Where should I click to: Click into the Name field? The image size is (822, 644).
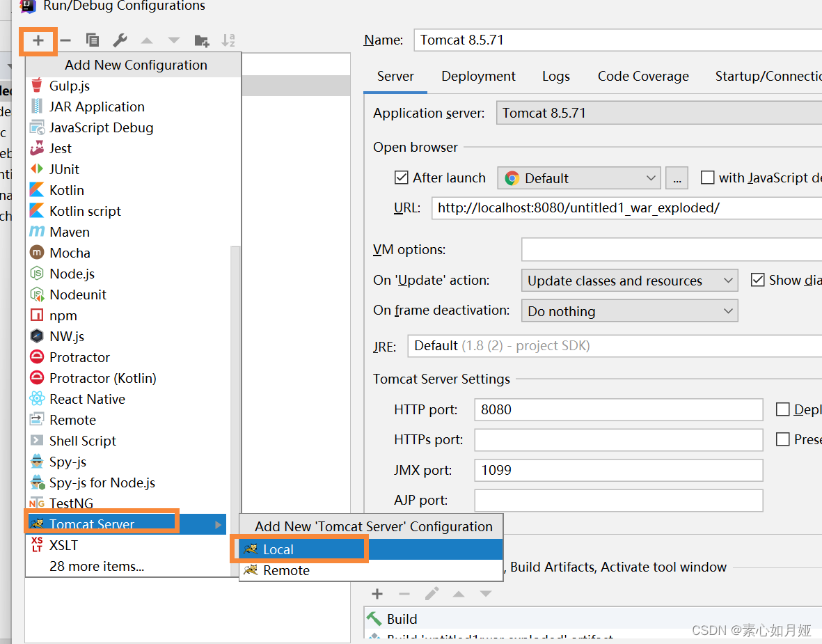click(x=617, y=40)
